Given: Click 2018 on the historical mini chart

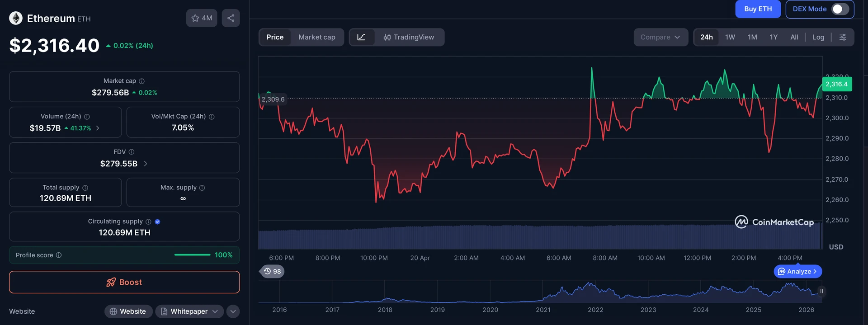Looking at the screenshot, I should [385, 310].
